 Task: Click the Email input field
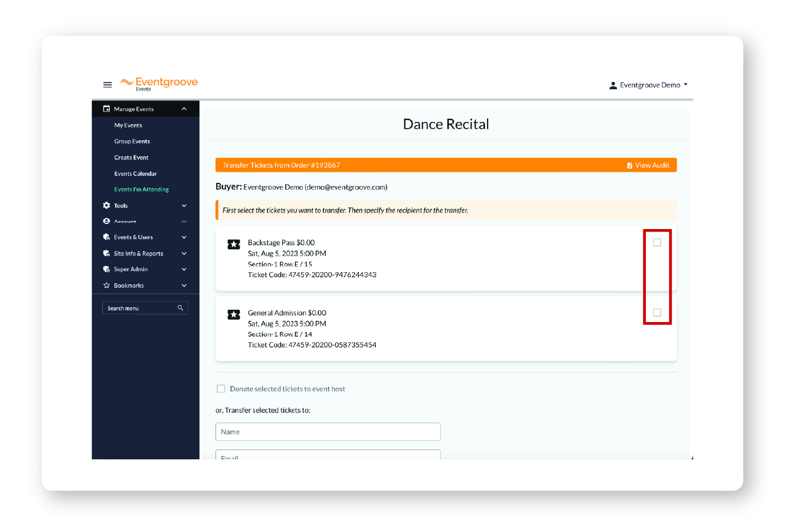pos(328,455)
